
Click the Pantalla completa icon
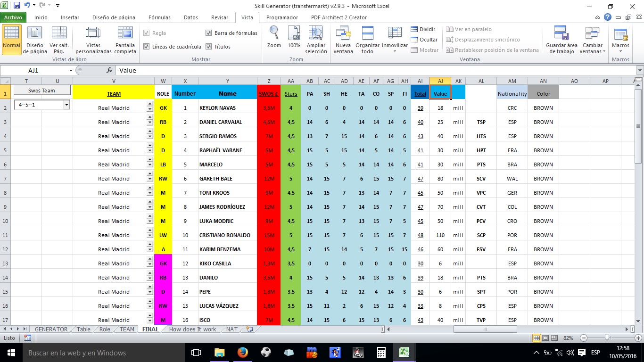point(125,34)
